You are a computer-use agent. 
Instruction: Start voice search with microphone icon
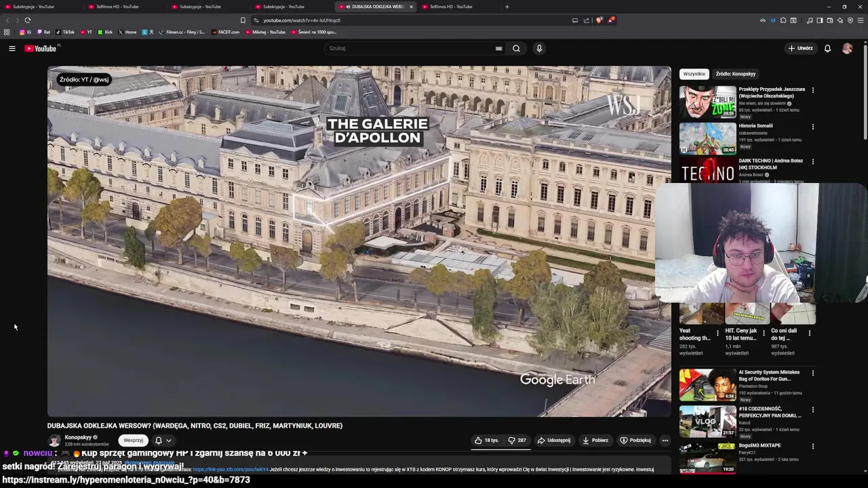pyautogui.click(x=539, y=48)
